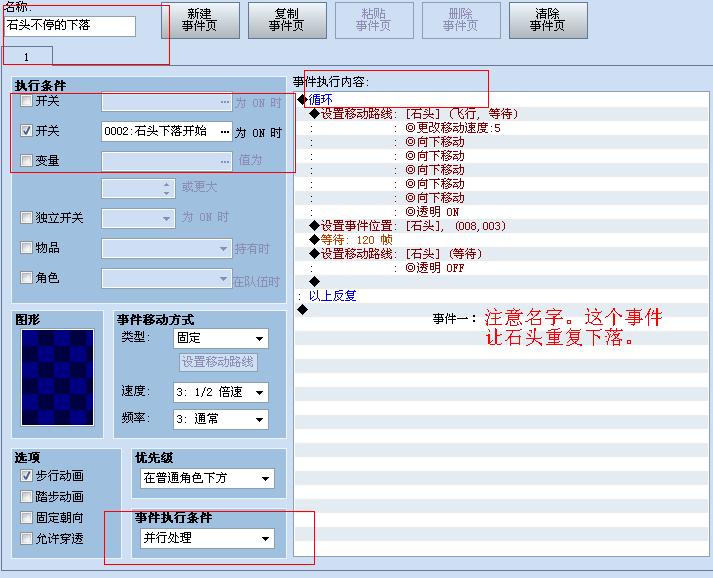This screenshot has height=578, width=713.
Task: Uncheck the 开关 checkbox for 0002:石头下落开始
Action: pos(26,131)
